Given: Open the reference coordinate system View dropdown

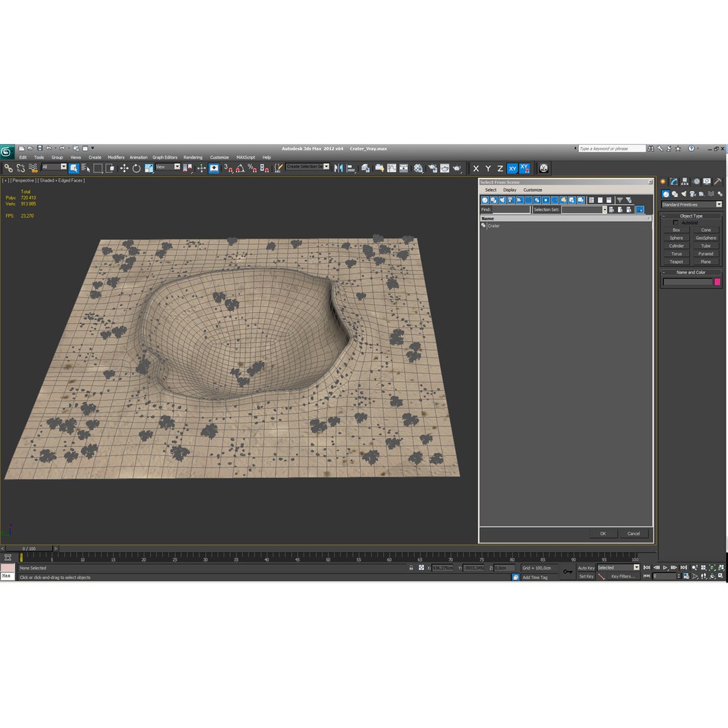Looking at the screenshot, I should pyautogui.click(x=168, y=166).
